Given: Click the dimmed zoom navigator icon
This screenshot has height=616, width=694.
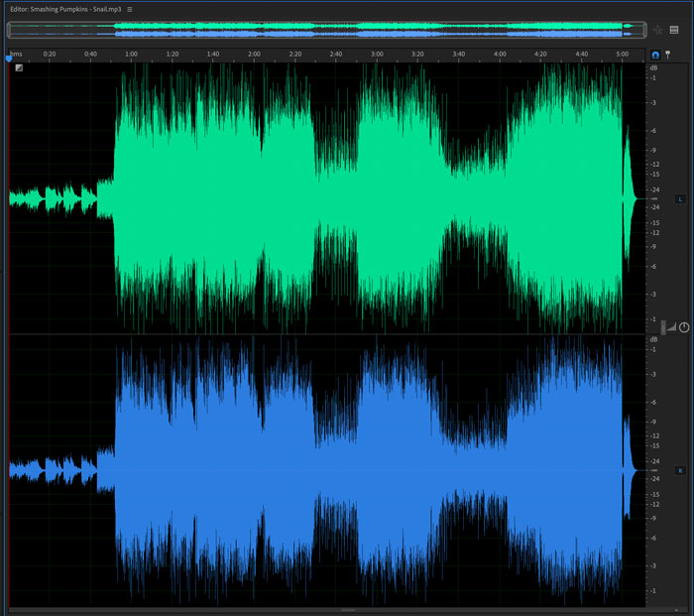Looking at the screenshot, I should tap(657, 30).
